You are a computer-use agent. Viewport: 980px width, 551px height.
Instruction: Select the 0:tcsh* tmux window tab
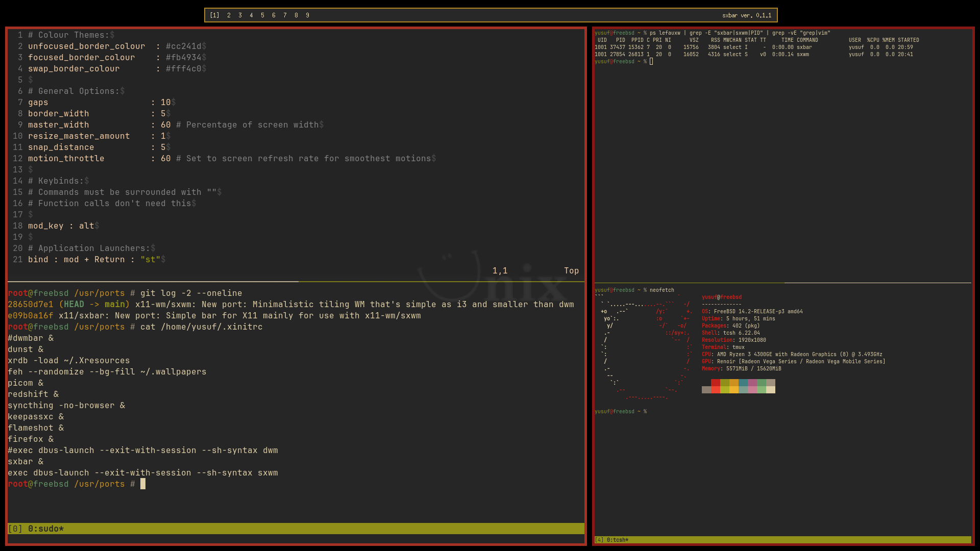pyautogui.click(x=617, y=540)
